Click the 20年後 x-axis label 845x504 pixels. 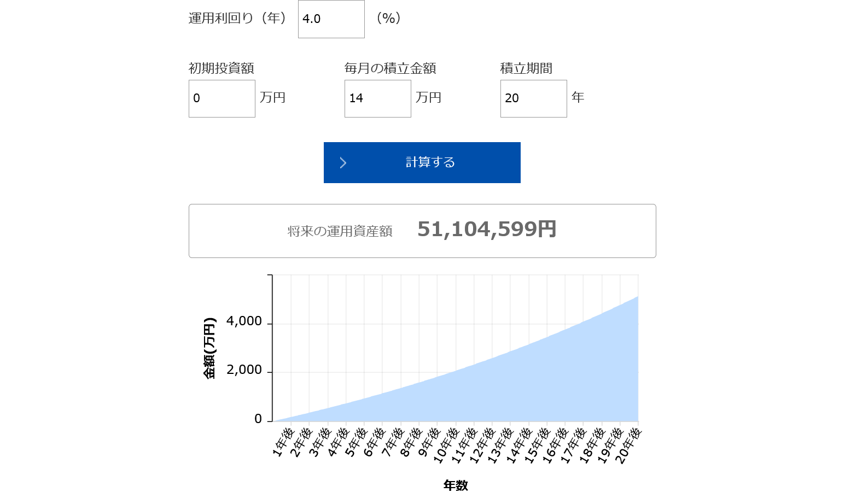click(x=629, y=445)
